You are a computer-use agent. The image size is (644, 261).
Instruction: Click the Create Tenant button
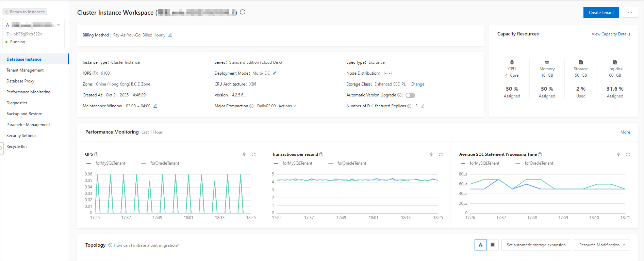pyautogui.click(x=601, y=13)
